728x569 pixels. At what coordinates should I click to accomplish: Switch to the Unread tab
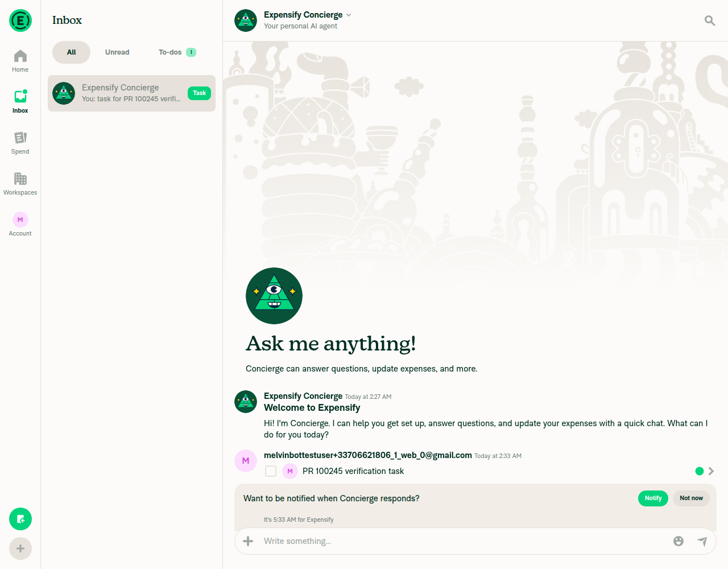point(117,52)
